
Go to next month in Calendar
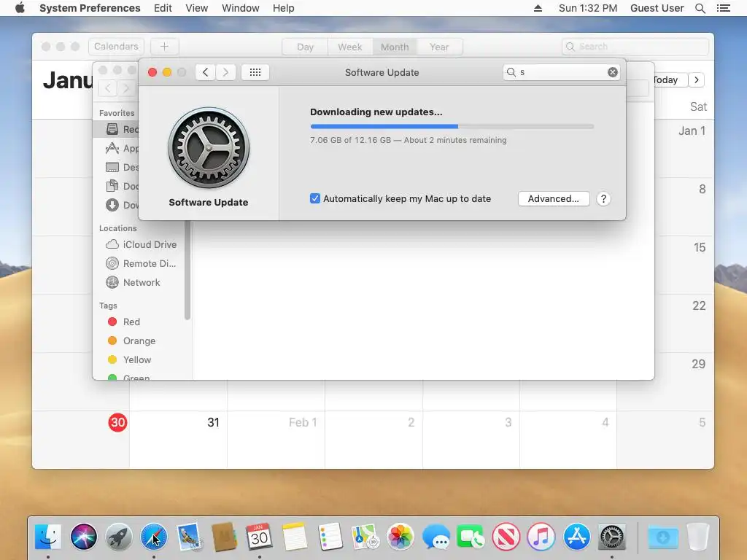pos(697,80)
